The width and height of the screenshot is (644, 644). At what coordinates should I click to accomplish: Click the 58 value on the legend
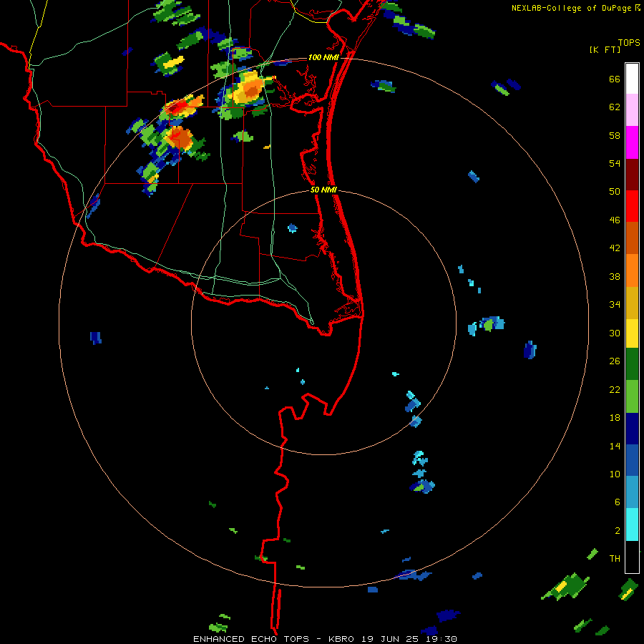pos(615,135)
